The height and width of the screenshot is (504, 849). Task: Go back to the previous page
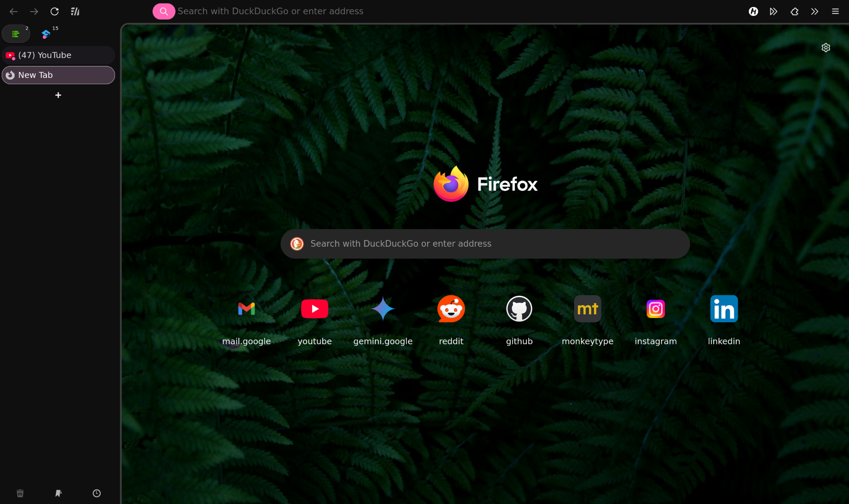point(14,11)
